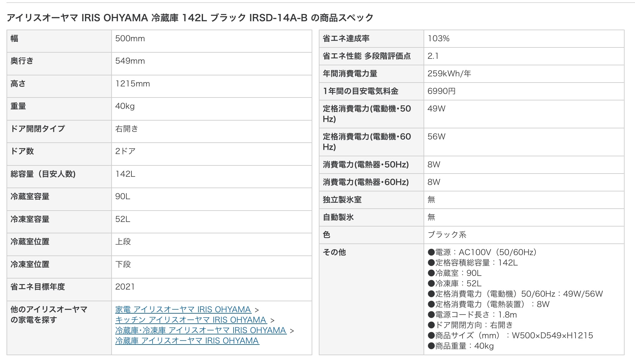Click the 142L total capacity value

pos(125,174)
